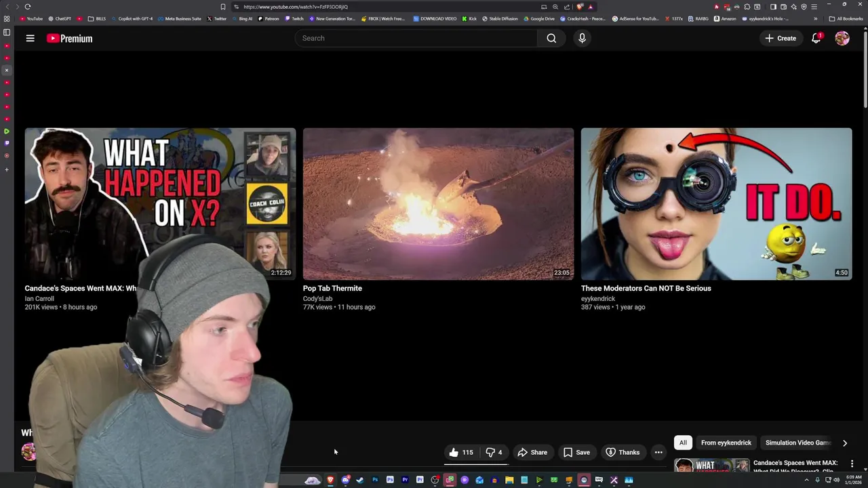Open the Cody'sLab channel link
Image resolution: width=868 pixels, height=488 pixels.
pos(317,299)
